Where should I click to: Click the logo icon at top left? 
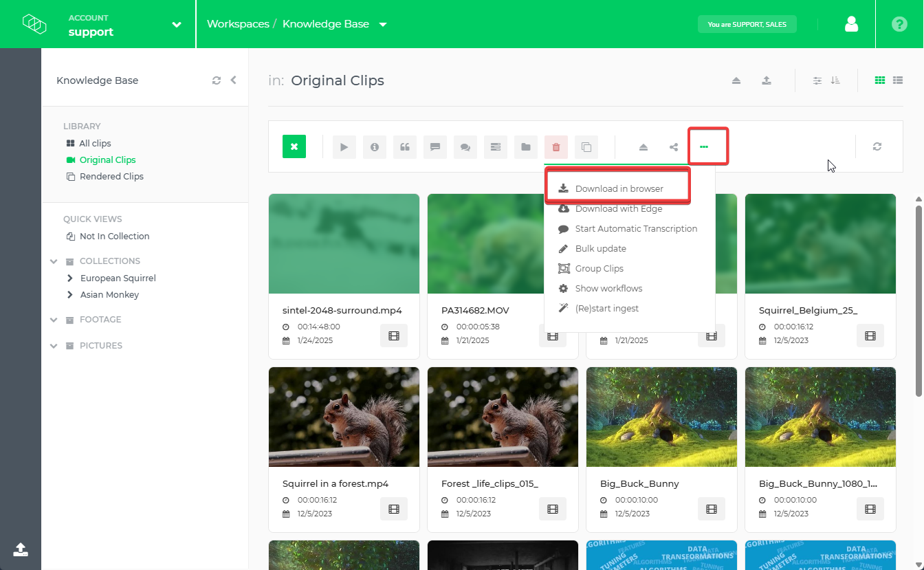pos(34,24)
